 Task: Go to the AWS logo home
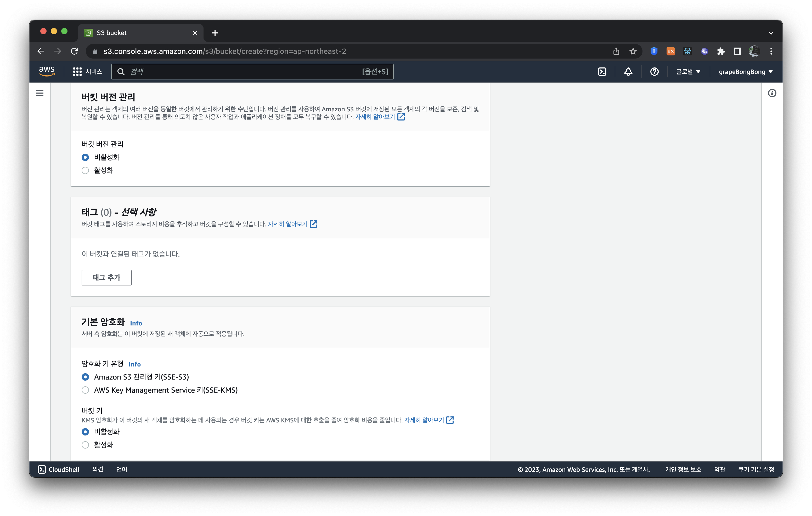47,71
